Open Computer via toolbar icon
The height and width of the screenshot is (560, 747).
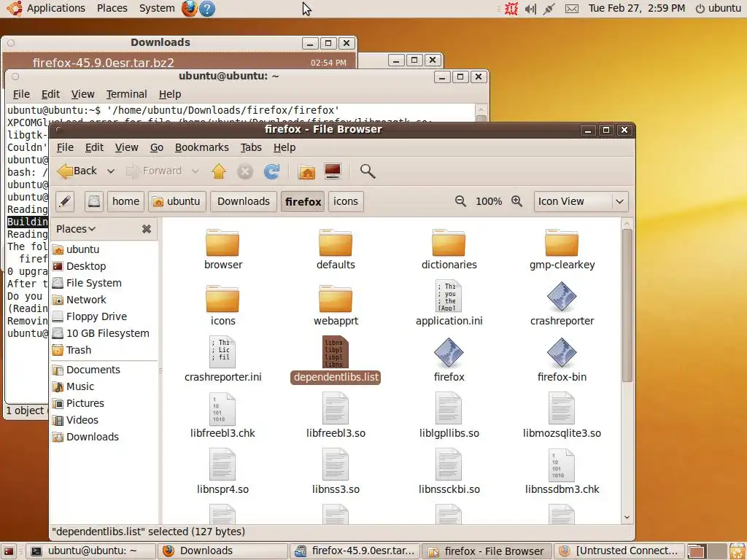click(333, 171)
